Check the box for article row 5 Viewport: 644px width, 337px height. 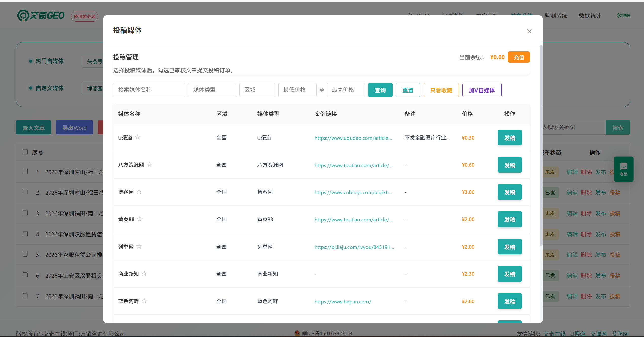[25, 254]
